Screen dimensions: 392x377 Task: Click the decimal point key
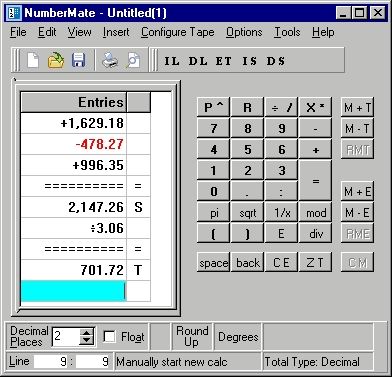pos(247,191)
